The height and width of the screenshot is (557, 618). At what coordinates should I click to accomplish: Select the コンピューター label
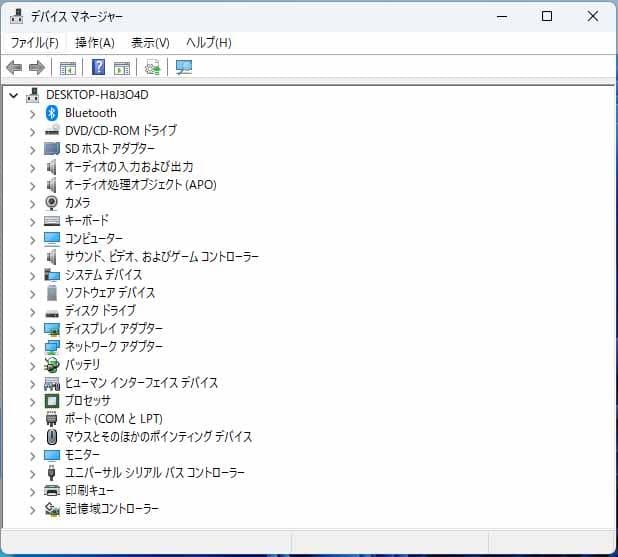[94, 238]
